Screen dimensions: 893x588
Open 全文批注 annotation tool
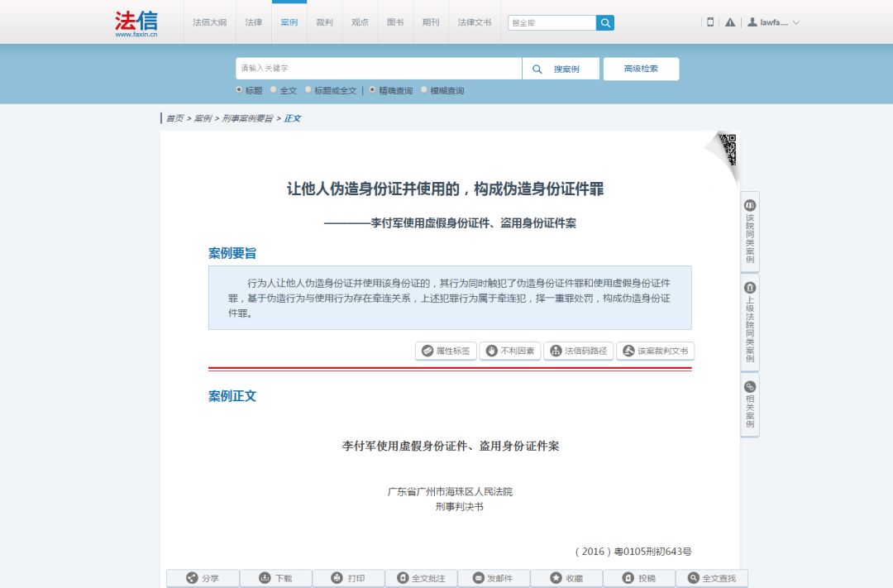click(x=422, y=577)
